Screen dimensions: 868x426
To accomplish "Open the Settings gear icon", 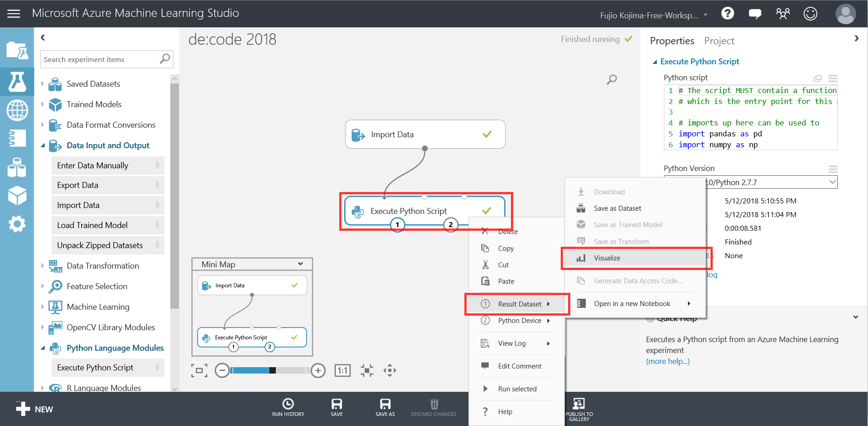I will [x=17, y=224].
